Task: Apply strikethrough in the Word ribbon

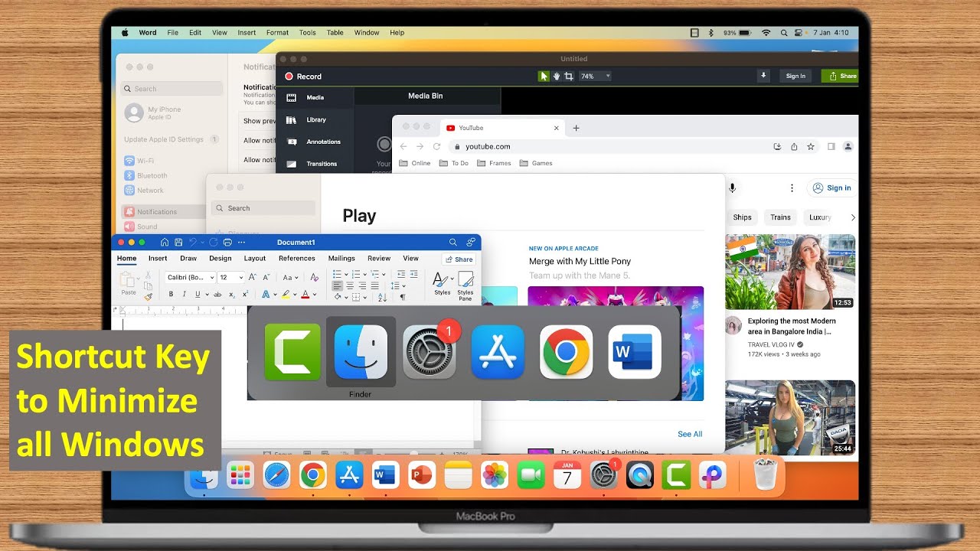Action: (x=217, y=294)
